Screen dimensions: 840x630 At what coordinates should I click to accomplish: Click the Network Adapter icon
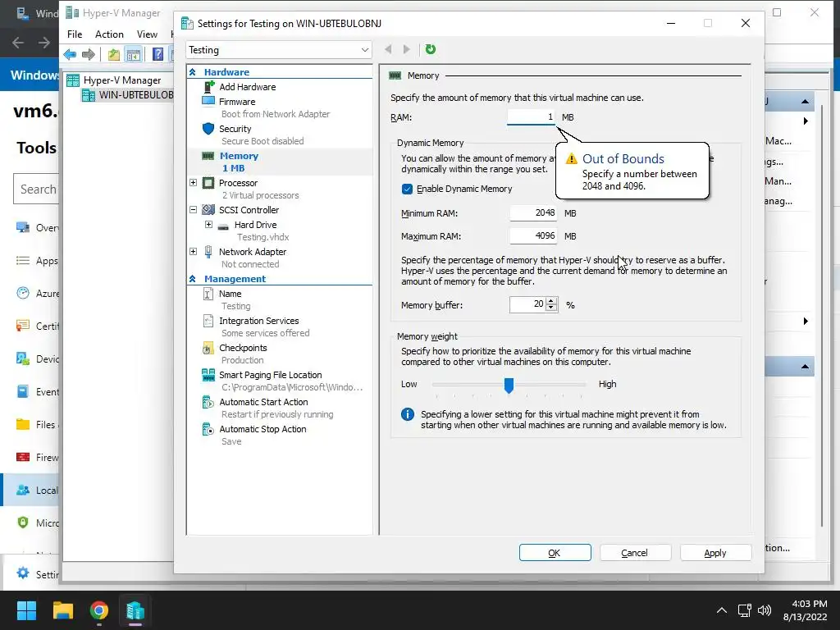208,252
